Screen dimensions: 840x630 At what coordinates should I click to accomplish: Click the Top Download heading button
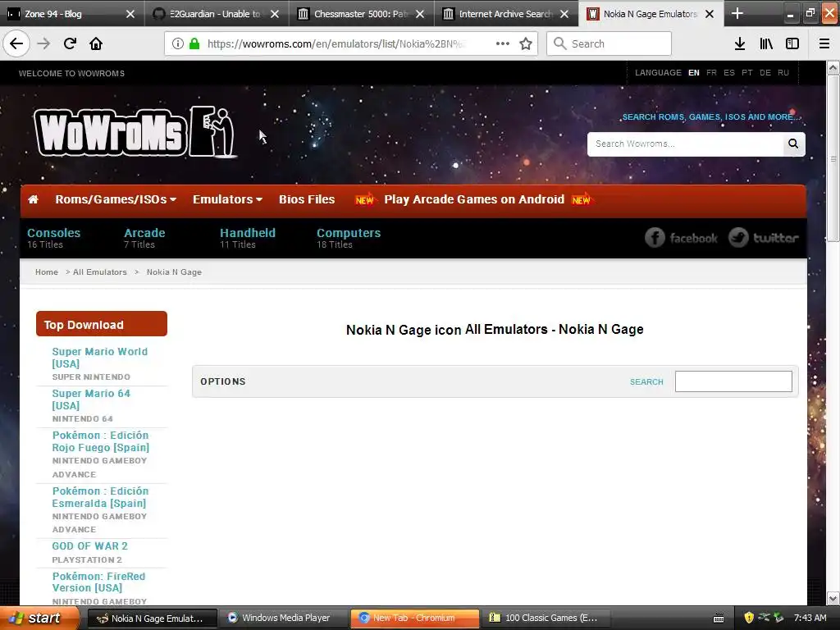pos(101,324)
